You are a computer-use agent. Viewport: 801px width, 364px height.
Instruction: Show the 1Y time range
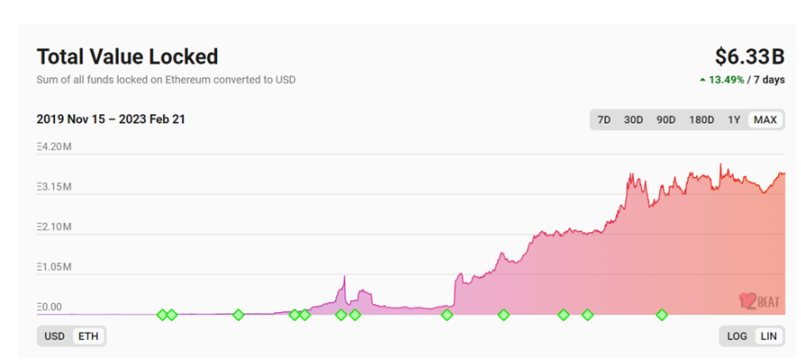pyautogui.click(x=734, y=120)
